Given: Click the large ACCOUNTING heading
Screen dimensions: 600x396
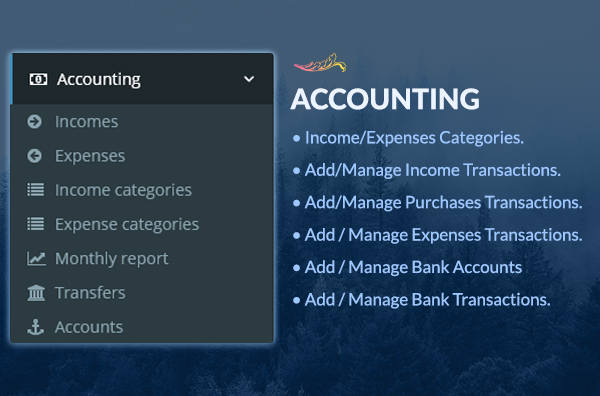Looking at the screenshot, I should [x=385, y=99].
